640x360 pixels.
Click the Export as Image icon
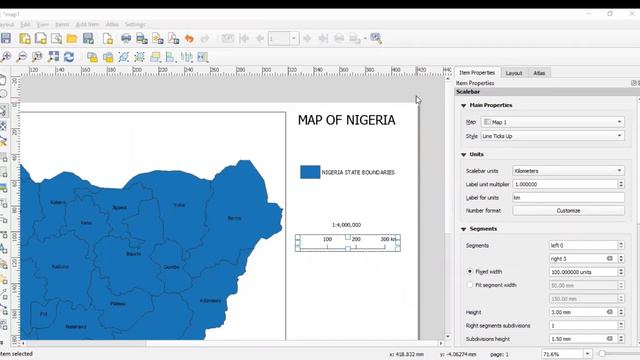click(142, 38)
